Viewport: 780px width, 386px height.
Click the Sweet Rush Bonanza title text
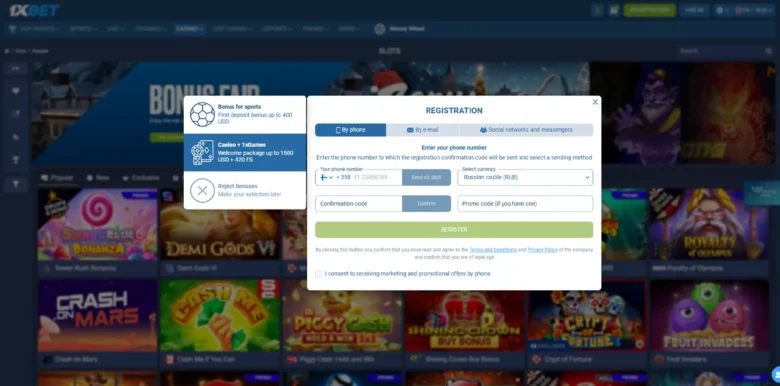(85, 268)
